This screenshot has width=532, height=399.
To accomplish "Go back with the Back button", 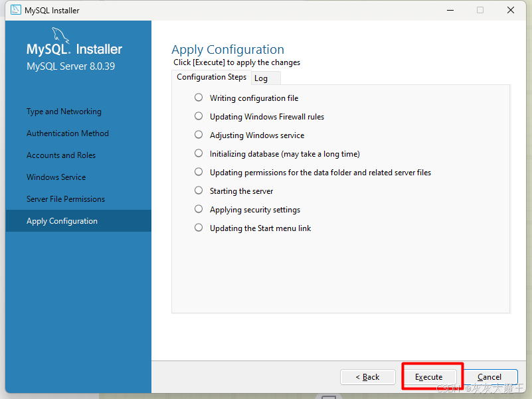I will click(368, 377).
